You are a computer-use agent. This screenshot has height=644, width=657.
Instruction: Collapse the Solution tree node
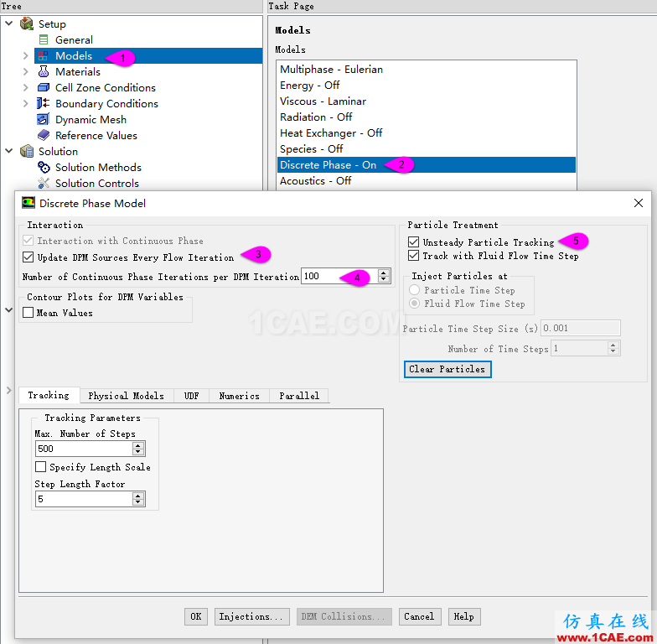point(8,151)
